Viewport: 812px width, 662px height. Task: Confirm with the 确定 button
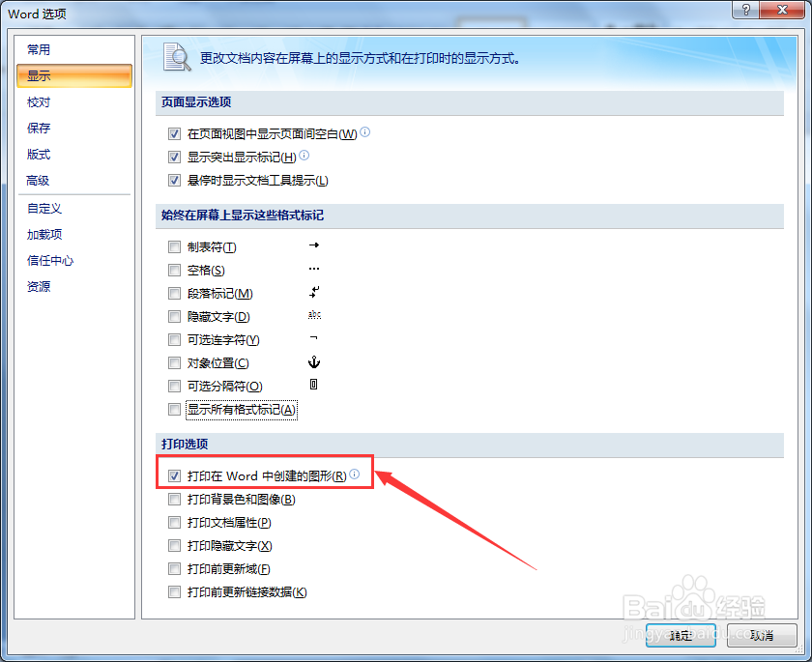pos(681,635)
